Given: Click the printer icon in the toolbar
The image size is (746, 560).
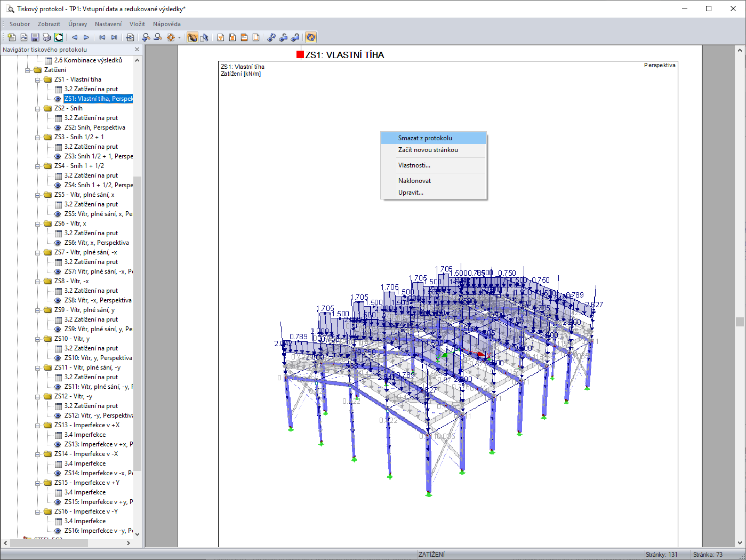Looking at the screenshot, I should pos(47,37).
